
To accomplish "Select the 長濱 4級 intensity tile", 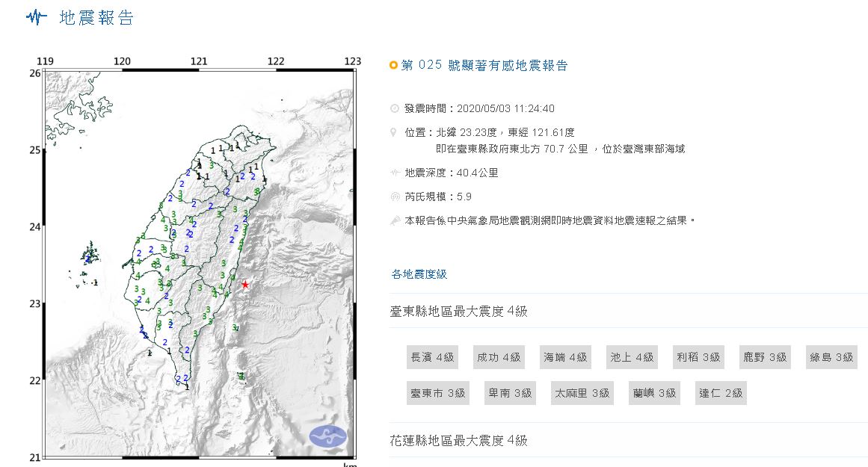I will pos(433,357).
